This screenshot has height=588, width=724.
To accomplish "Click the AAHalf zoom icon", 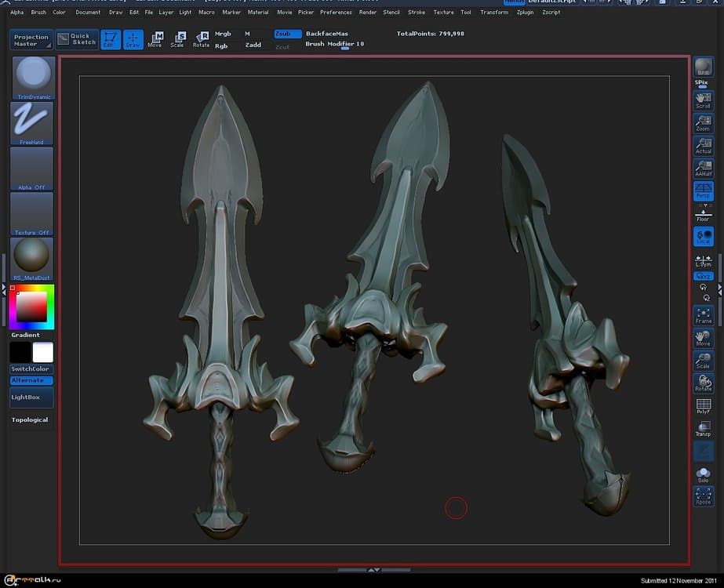I will tap(703, 168).
